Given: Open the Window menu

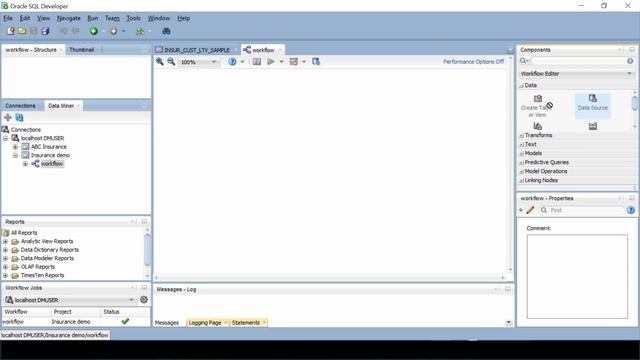Looking at the screenshot, I should coord(158,18).
